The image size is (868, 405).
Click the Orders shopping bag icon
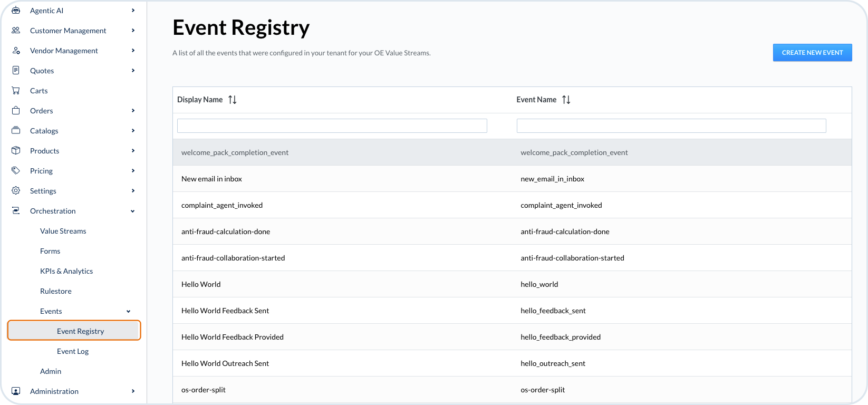[x=16, y=111]
